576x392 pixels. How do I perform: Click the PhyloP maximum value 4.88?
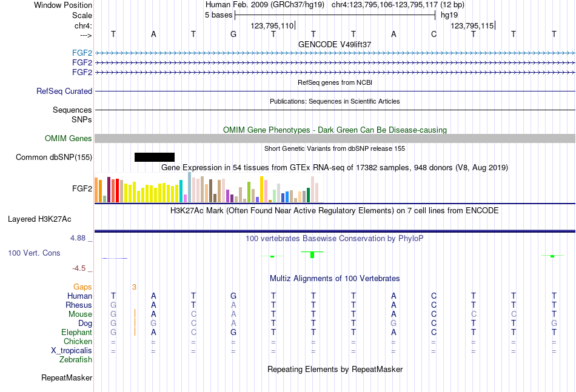(78, 238)
